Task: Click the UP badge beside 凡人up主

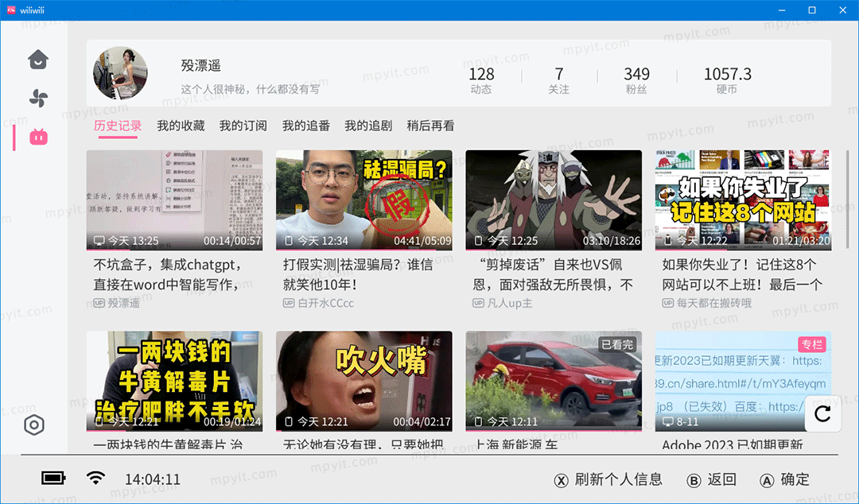Action: pyautogui.click(x=478, y=303)
